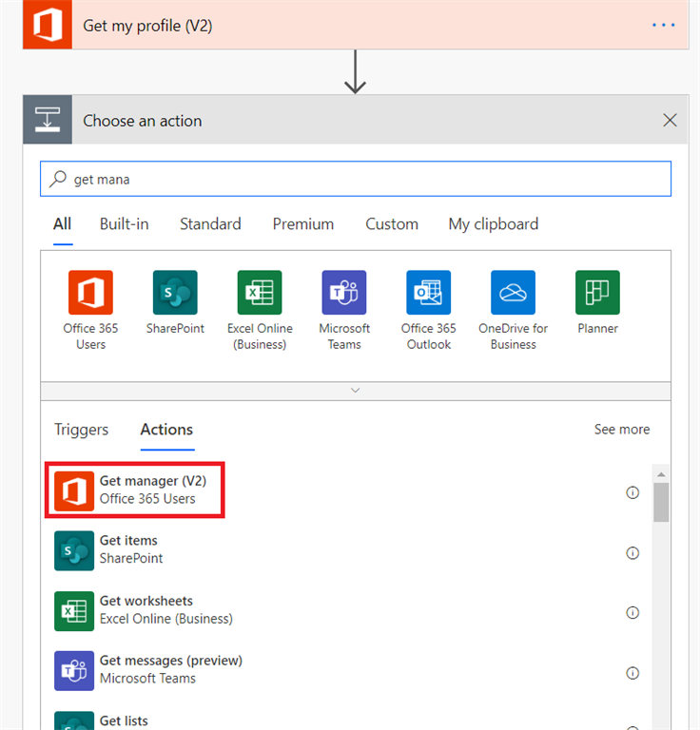The image size is (700, 730).
Task: Switch to the Standard tab
Action: [210, 224]
